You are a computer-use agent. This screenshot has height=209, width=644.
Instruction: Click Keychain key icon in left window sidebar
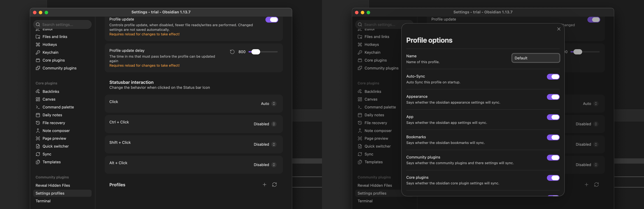pyautogui.click(x=38, y=52)
